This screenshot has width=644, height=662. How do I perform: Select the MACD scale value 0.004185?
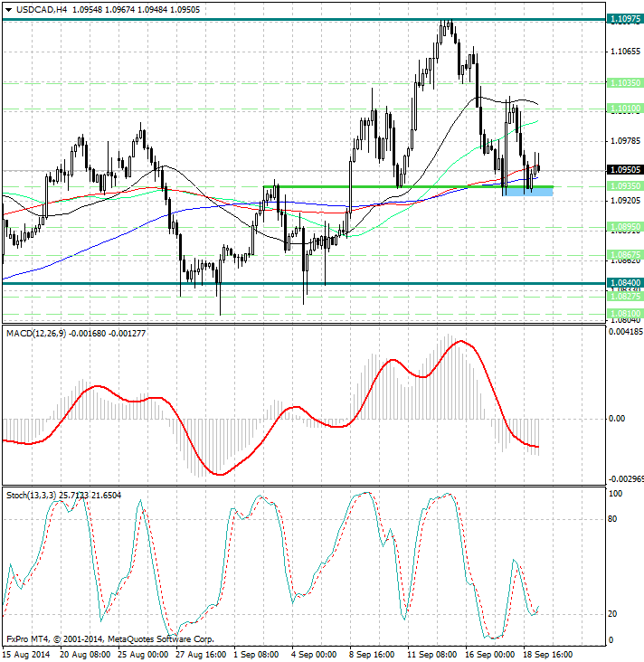tap(626, 331)
